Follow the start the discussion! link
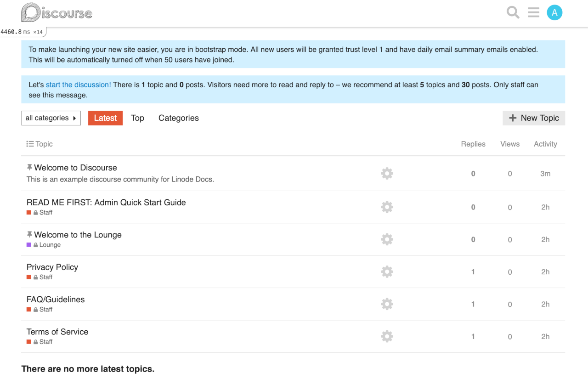588x390 pixels. 78,85
